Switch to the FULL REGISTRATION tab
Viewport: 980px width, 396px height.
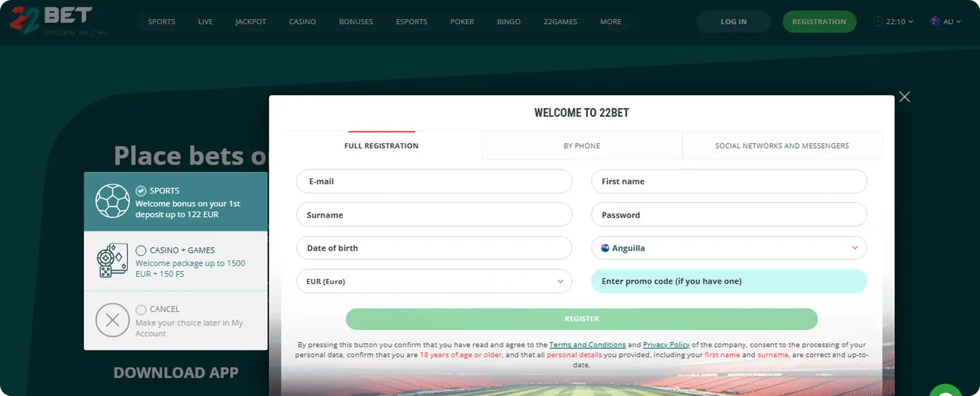(381, 145)
